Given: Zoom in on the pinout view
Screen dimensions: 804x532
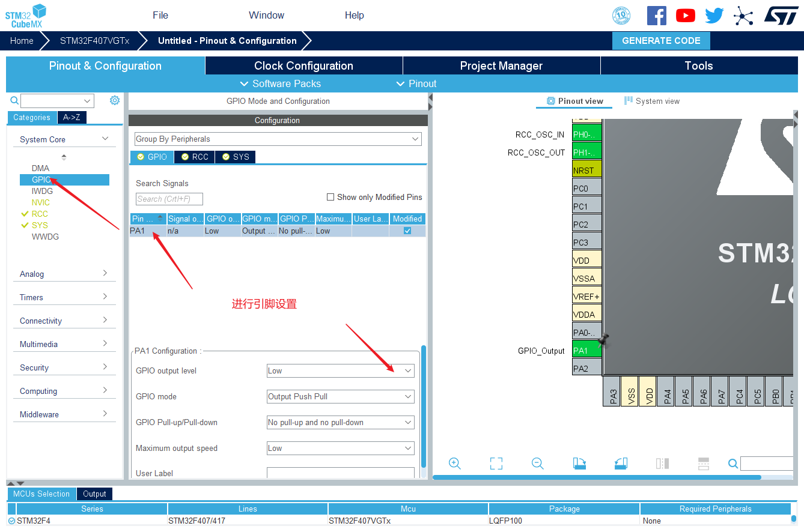Looking at the screenshot, I should tap(455, 464).
